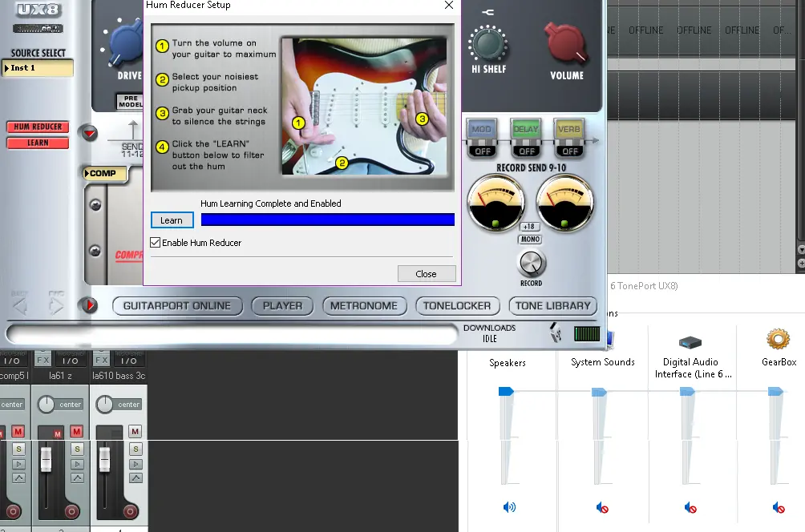Viewport: 805px width, 532px height.
Task: Close the Hum Reducer Setup dialog
Action: coord(426,273)
